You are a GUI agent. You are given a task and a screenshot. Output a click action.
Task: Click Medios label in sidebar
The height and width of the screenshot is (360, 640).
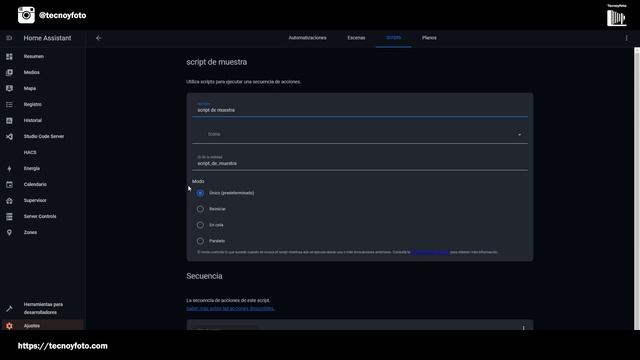(x=32, y=72)
